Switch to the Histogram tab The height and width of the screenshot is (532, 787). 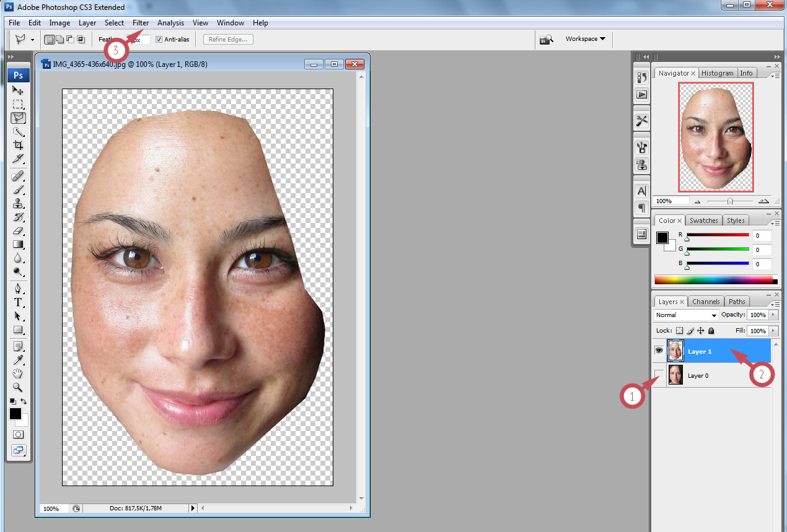(718, 73)
